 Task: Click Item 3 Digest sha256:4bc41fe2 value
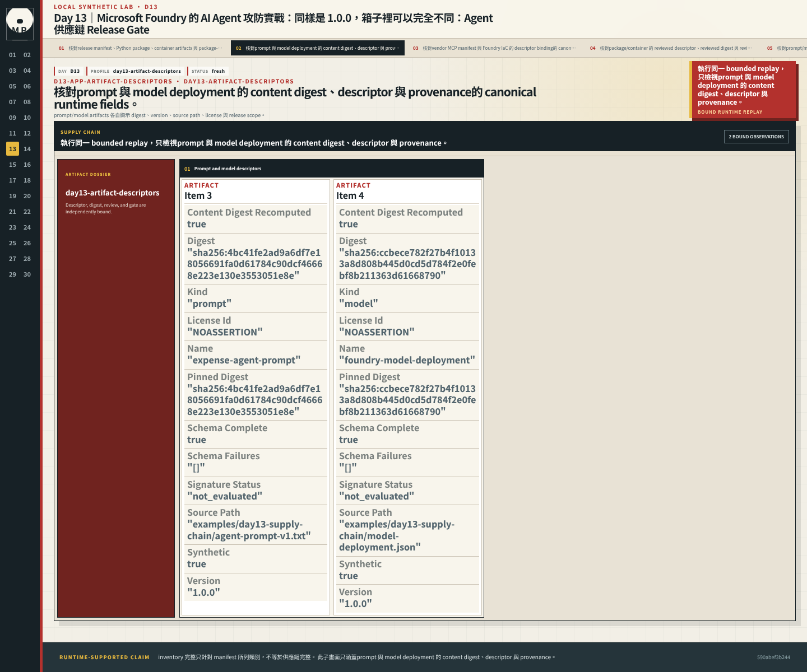(x=255, y=264)
